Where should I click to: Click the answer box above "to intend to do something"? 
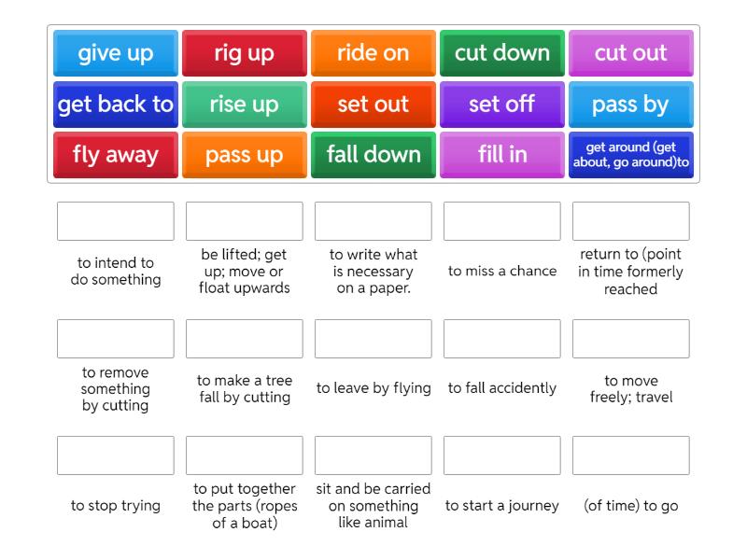pos(115,221)
